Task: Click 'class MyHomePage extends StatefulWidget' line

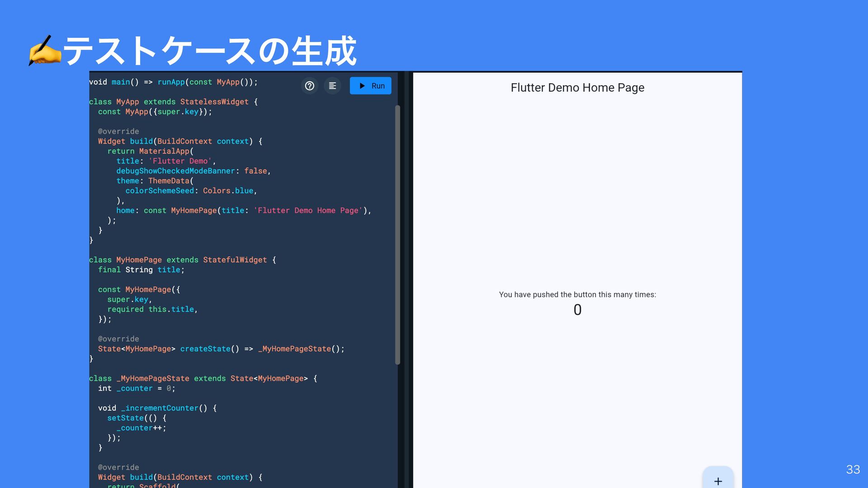Action: (182, 260)
